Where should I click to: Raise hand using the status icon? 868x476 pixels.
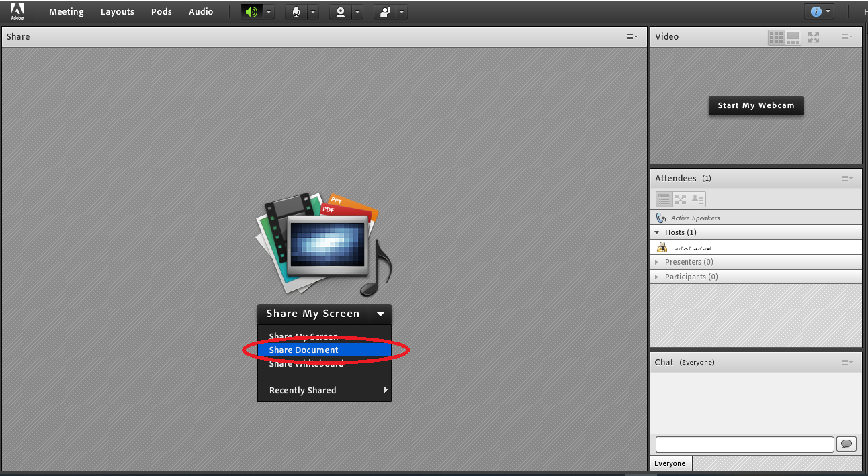pos(385,11)
